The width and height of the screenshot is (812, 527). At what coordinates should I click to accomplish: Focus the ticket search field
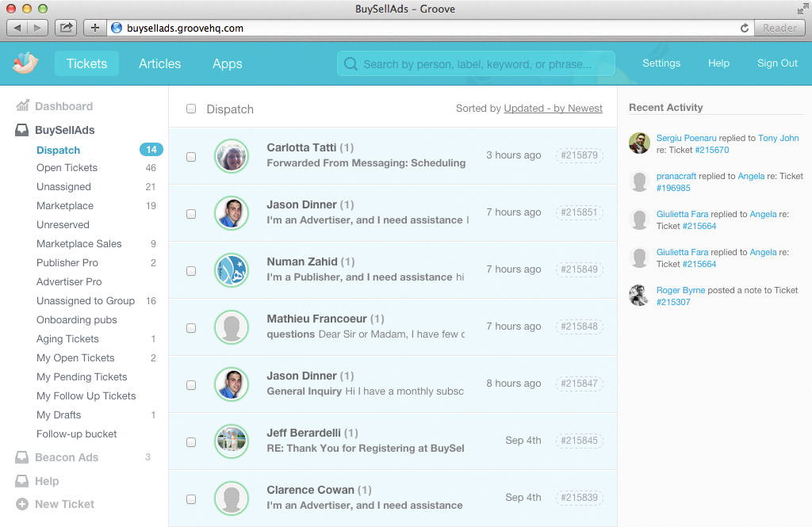[476, 63]
